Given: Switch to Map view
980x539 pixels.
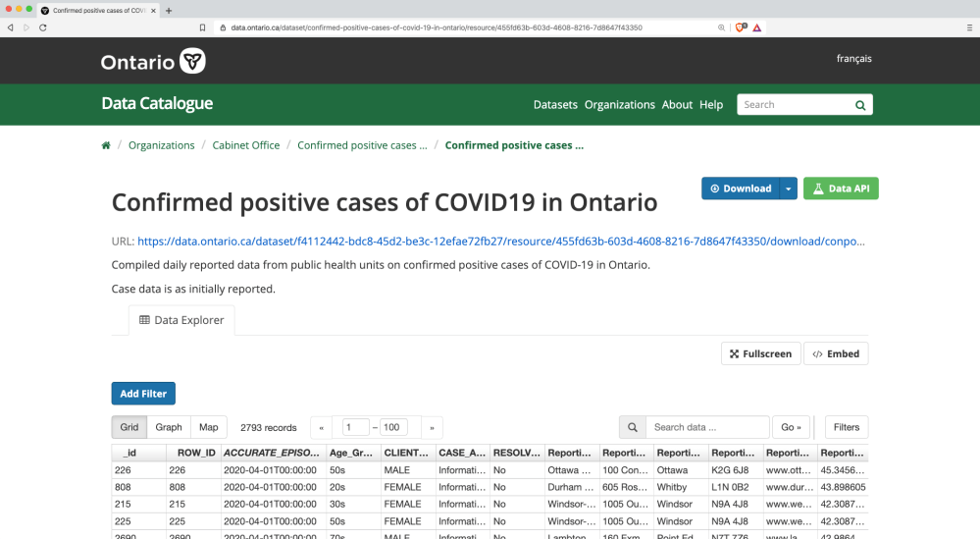Looking at the screenshot, I should (209, 427).
